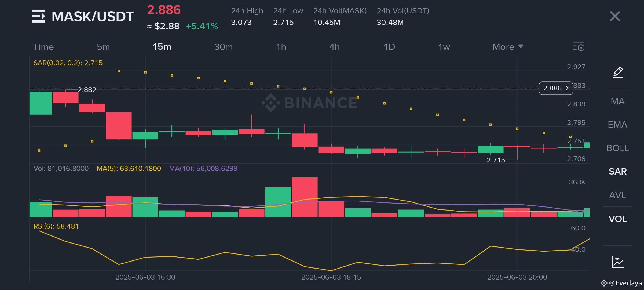Open chart settings icon beside More
Screen dimensions: 644x290
pyautogui.click(x=579, y=47)
